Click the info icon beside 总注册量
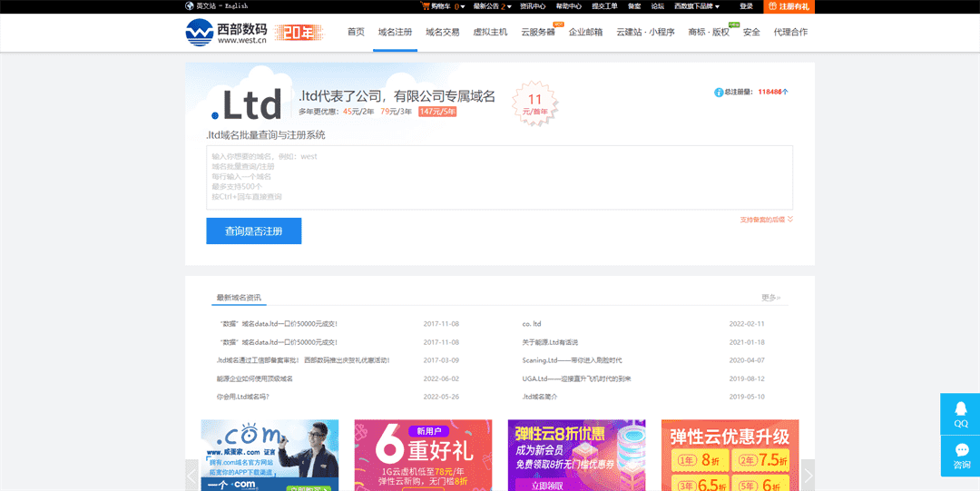This screenshot has height=491, width=980. pos(719,92)
